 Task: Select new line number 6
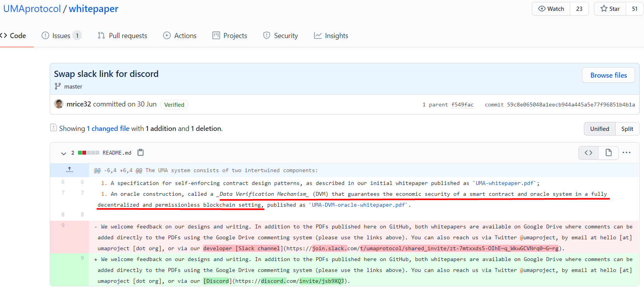pyautogui.click(x=82, y=182)
